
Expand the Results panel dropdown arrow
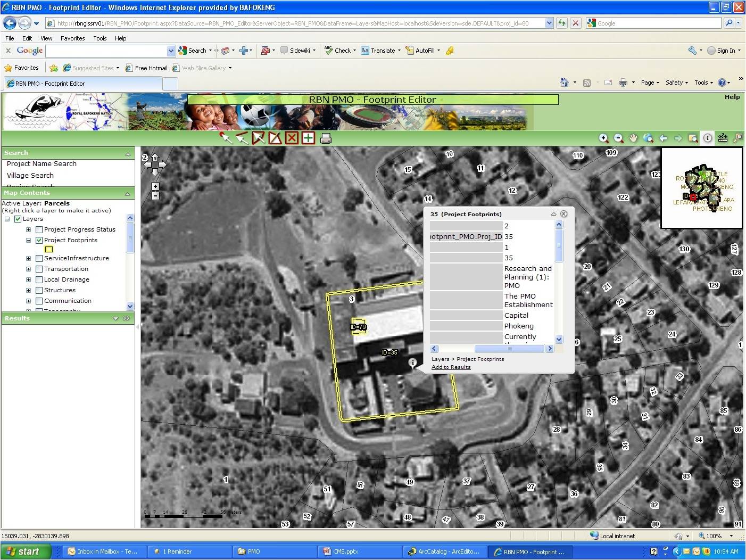(115, 318)
